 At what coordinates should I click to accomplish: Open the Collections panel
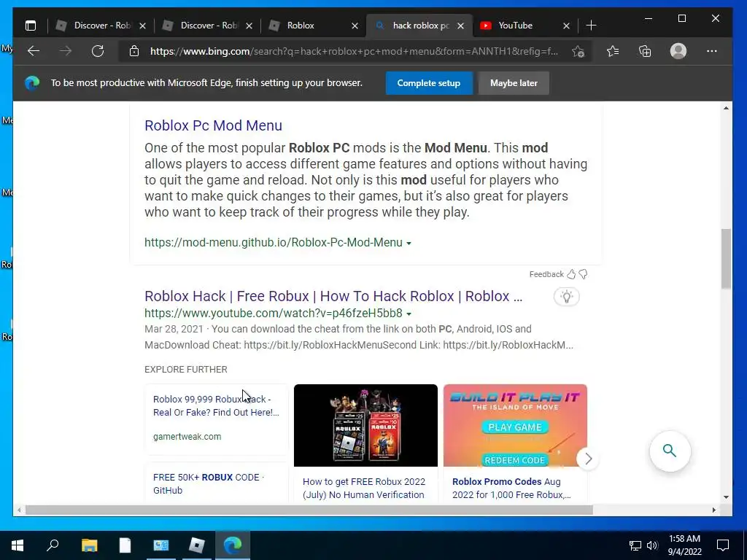[x=645, y=51]
